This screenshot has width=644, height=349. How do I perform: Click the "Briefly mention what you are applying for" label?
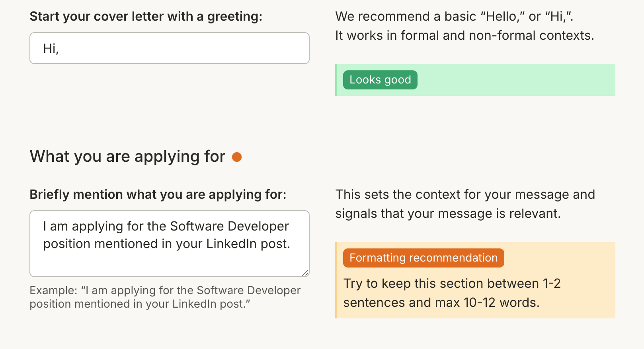tap(158, 194)
